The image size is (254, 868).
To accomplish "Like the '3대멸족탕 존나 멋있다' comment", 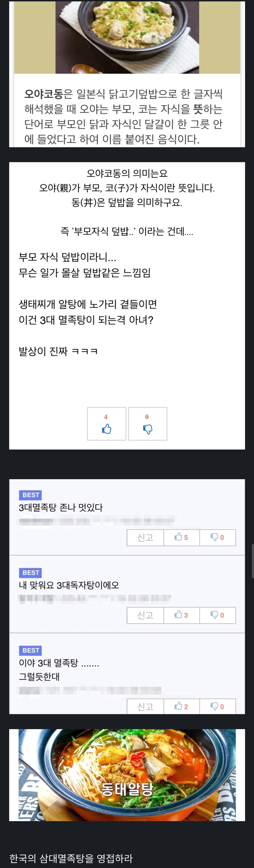I will [x=181, y=538].
